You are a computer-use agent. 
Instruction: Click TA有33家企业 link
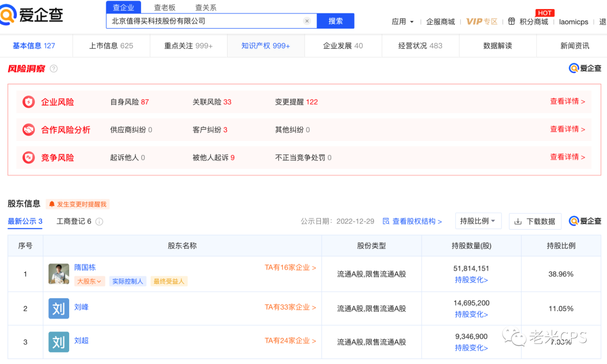tap(291, 307)
